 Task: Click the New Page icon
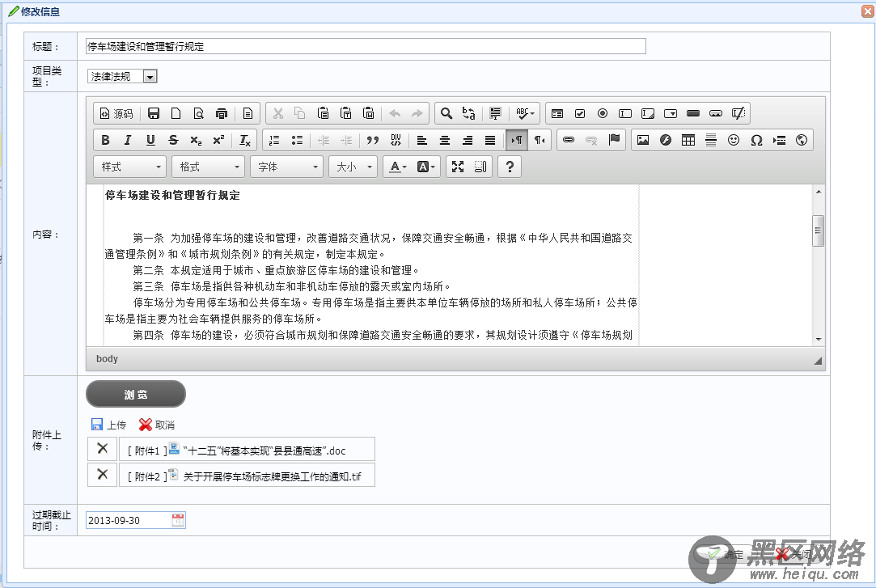tap(176, 113)
